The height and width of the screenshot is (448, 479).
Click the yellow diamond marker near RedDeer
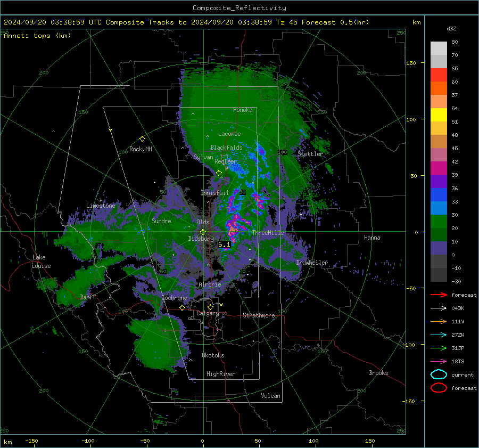pyautogui.click(x=219, y=173)
